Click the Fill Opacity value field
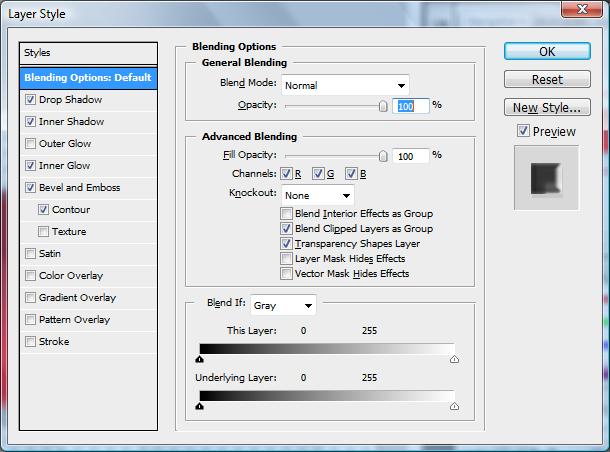Viewport: 610px width, 452px height. tap(410, 156)
